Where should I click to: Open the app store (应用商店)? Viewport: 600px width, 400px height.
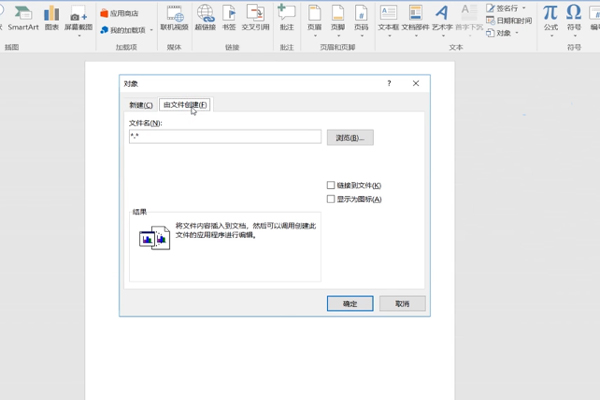point(119,13)
